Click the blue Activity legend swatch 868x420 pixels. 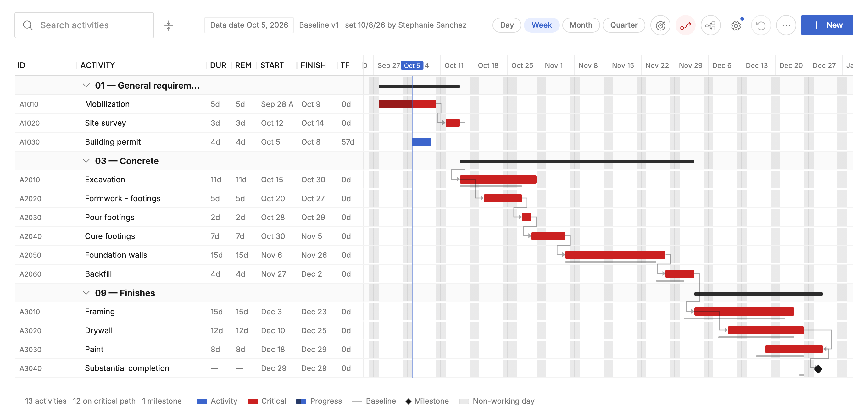pos(202,401)
